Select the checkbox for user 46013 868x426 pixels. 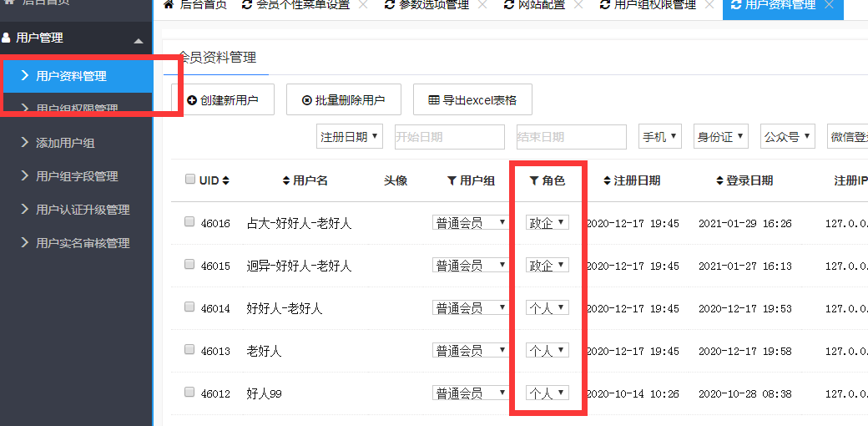pyautogui.click(x=189, y=350)
